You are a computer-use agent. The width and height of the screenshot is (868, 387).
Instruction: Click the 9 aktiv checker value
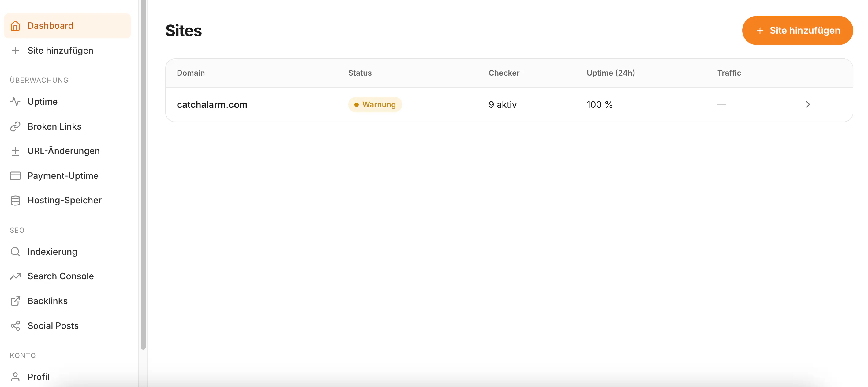(x=502, y=104)
